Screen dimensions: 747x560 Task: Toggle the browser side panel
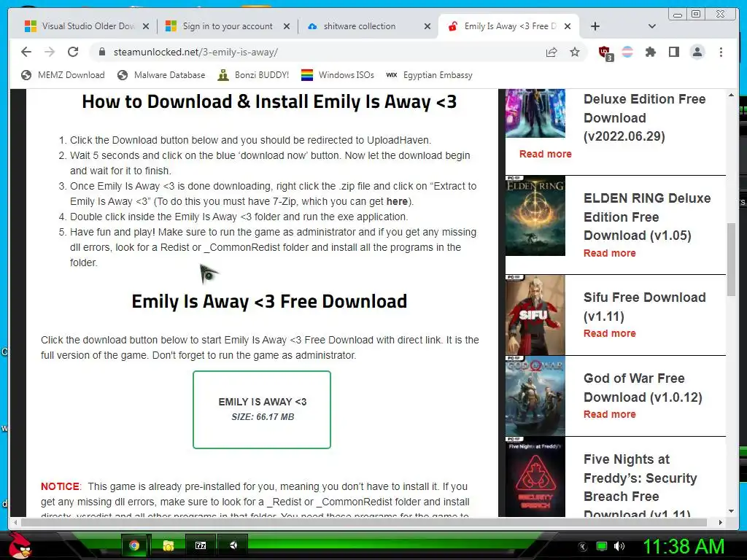tap(673, 52)
